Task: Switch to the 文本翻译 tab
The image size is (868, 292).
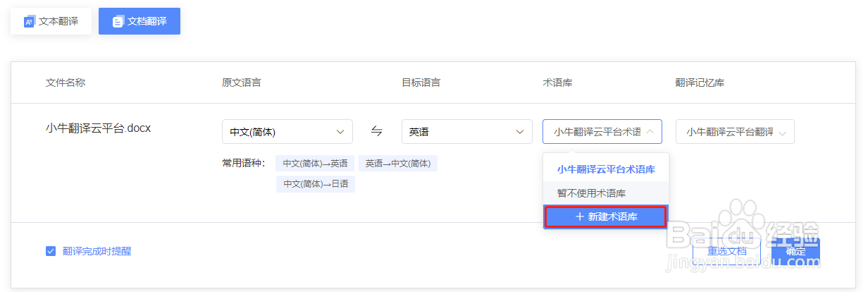Action: (51, 22)
